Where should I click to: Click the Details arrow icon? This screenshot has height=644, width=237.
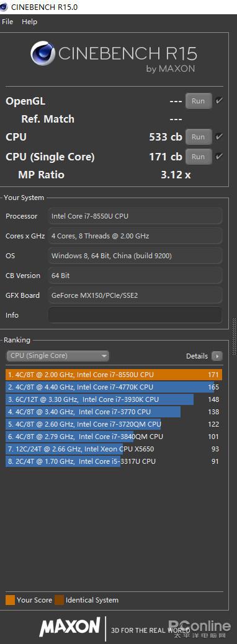point(217,356)
